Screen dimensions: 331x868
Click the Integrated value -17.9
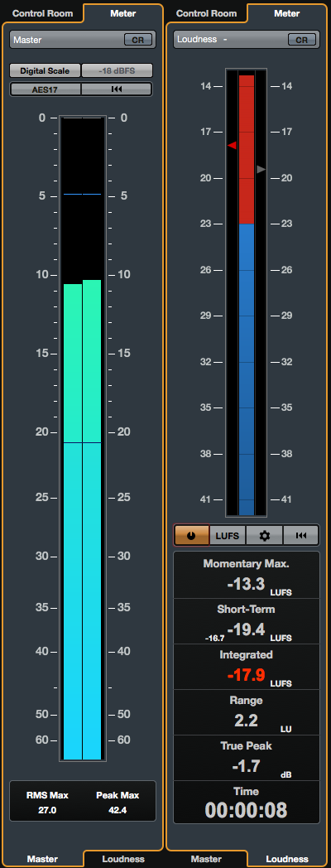(x=246, y=675)
